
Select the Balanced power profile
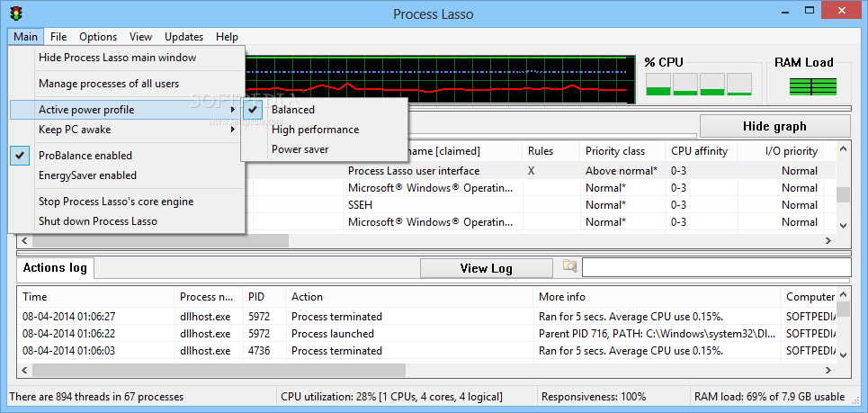325,110
